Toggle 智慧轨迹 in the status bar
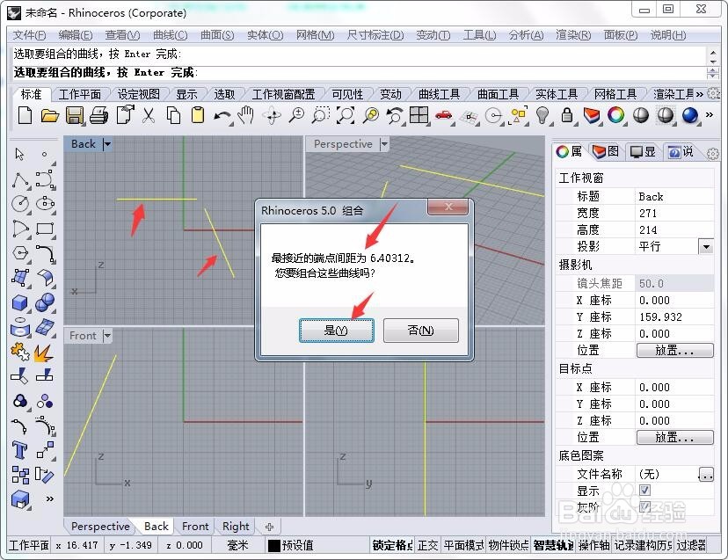The image size is (728, 560). coord(553,545)
